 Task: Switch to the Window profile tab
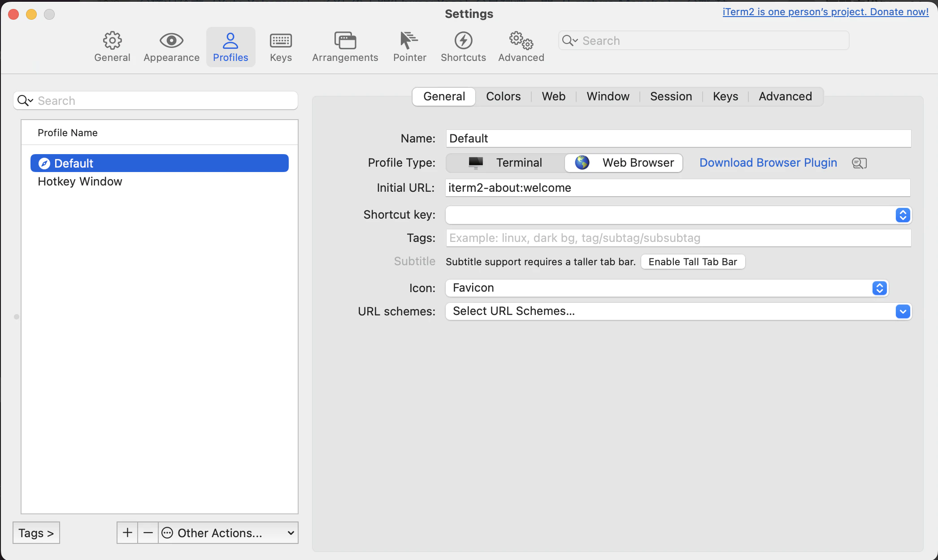point(608,97)
